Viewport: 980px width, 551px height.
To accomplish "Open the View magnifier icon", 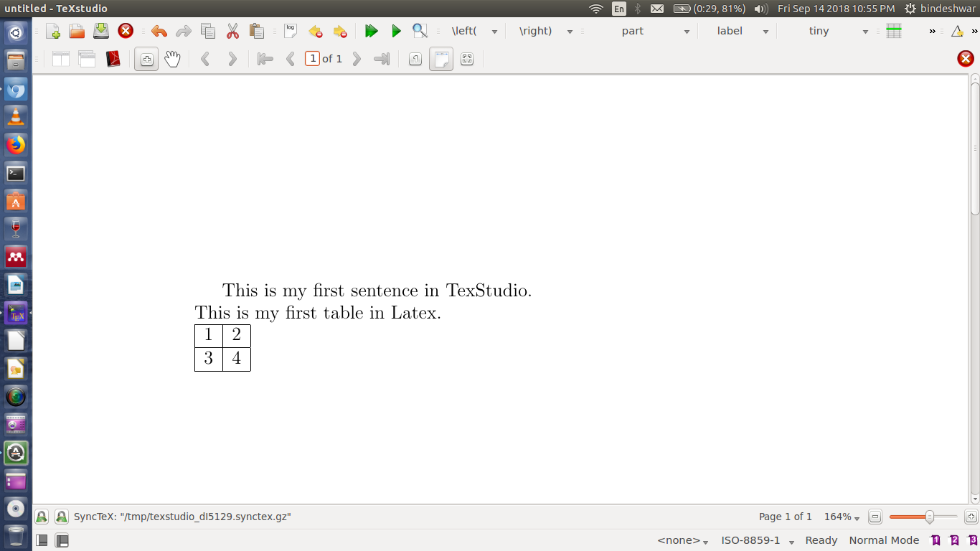I will [x=420, y=31].
